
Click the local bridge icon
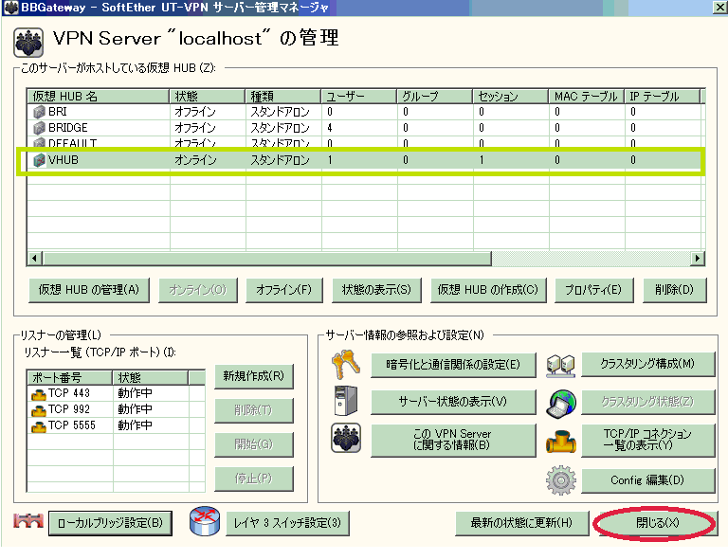(x=28, y=521)
